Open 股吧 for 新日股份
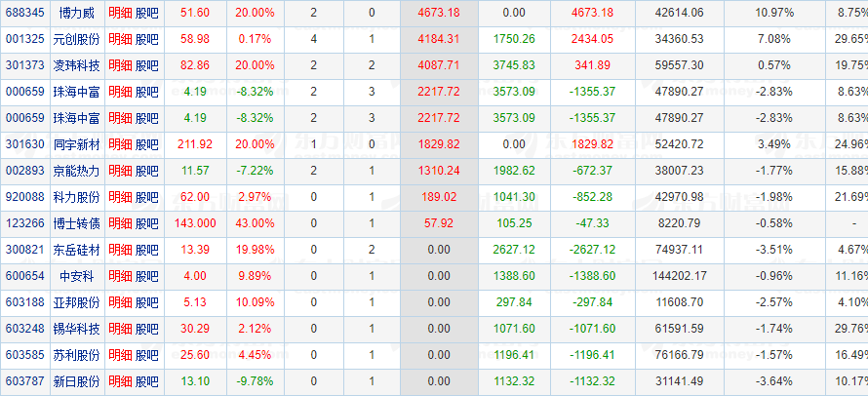The image size is (868, 396). [x=146, y=381]
